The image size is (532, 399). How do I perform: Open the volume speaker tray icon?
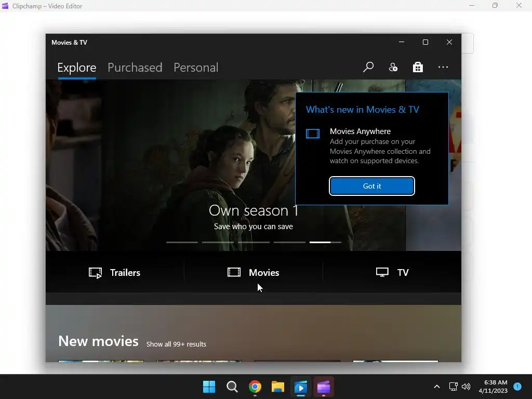(466, 387)
